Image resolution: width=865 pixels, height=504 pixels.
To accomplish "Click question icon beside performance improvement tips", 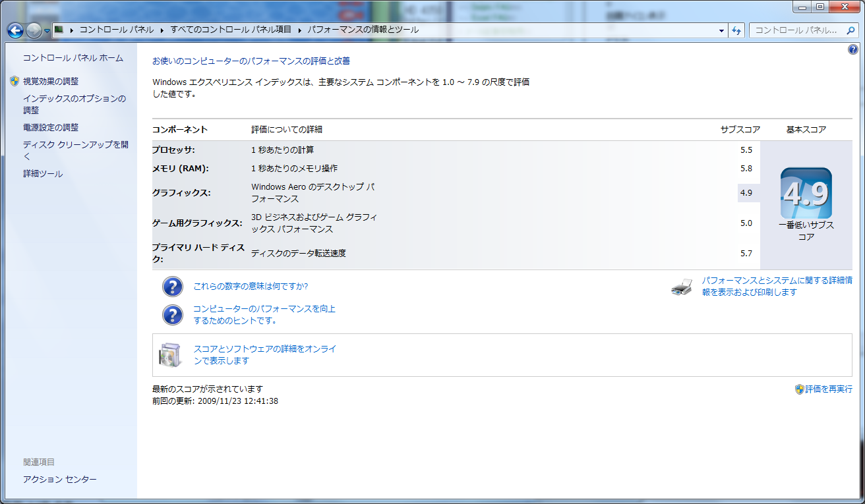I will [172, 315].
